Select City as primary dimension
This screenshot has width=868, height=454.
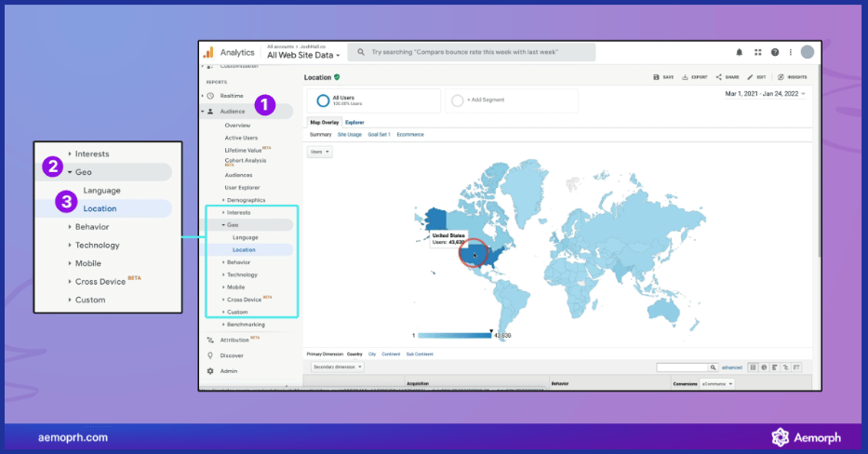372,354
